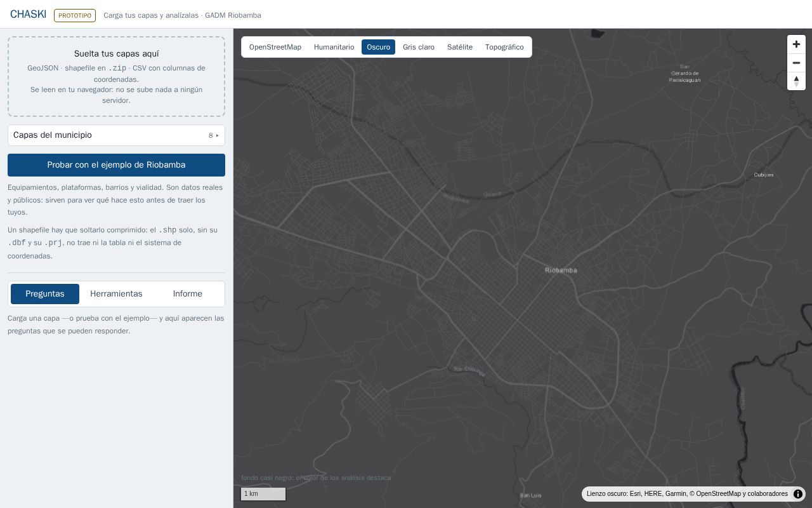Screen dimensions: 812x508
Task: Click the 'Suelta tus capas aquí' heading
Action: (x=116, y=54)
